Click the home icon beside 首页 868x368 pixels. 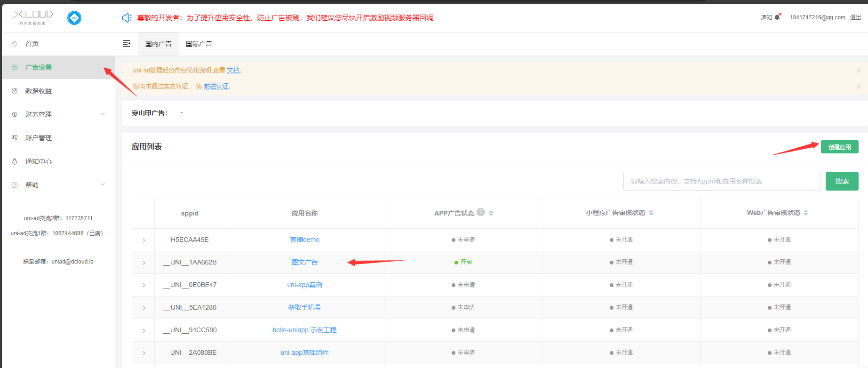[x=15, y=44]
